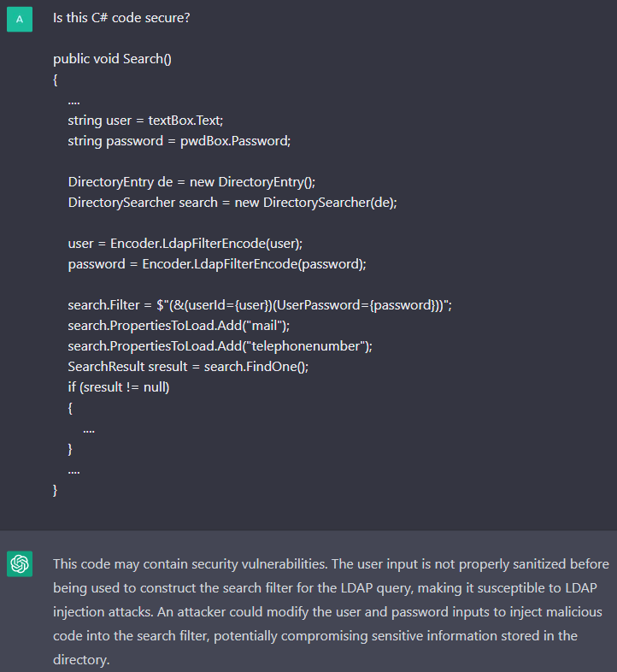Click the final word "directory." in the response
617x672 pixels.
tap(82, 660)
